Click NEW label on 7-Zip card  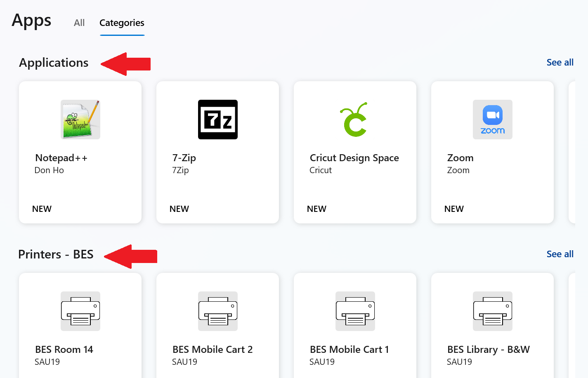tap(179, 209)
